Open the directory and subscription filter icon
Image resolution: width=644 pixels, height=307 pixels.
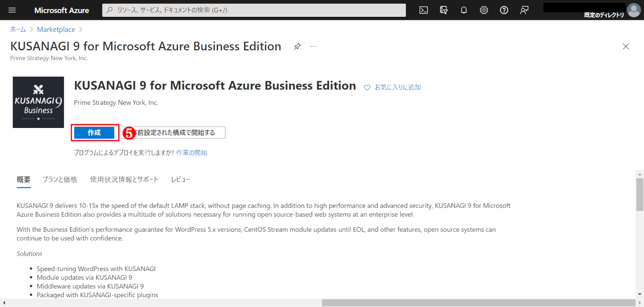(x=444, y=10)
